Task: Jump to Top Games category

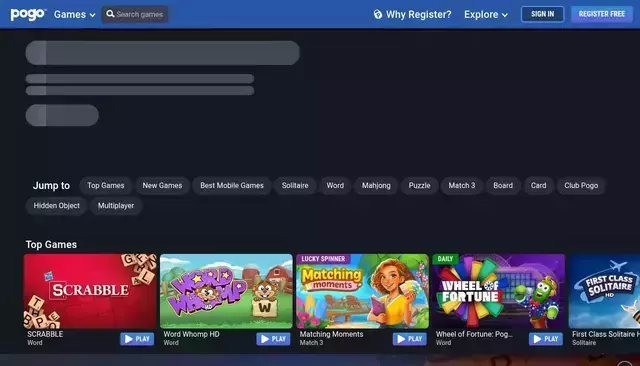Action: (x=105, y=185)
